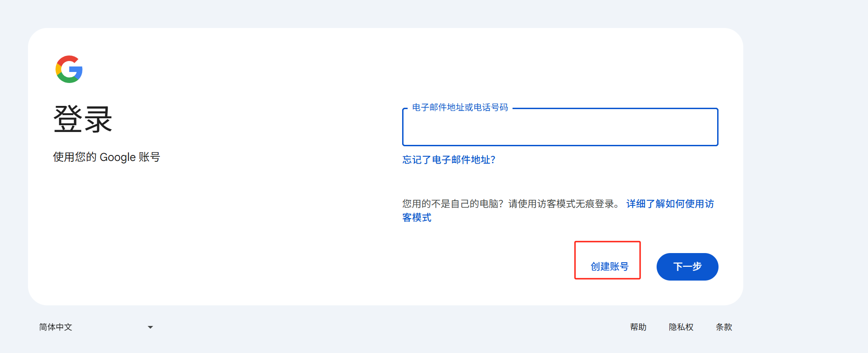
Task: Click the 您用的不是自己的电脑? notice text
Action: [x=453, y=204]
